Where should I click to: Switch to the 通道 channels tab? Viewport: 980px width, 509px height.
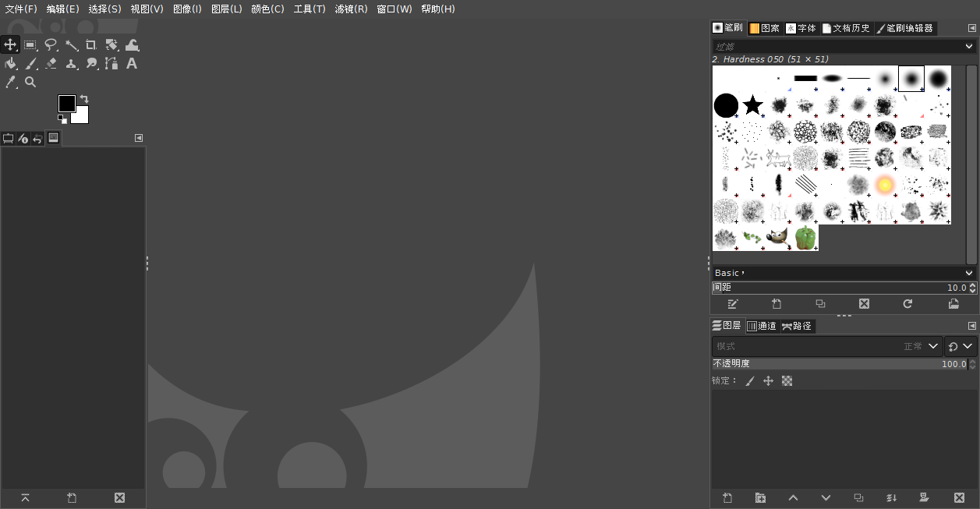pyautogui.click(x=762, y=326)
